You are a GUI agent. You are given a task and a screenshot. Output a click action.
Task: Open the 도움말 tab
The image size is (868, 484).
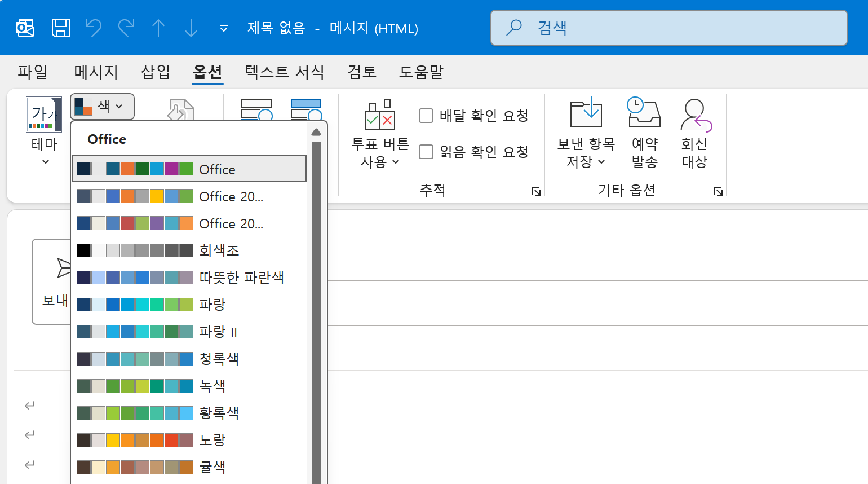(x=421, y=72)
